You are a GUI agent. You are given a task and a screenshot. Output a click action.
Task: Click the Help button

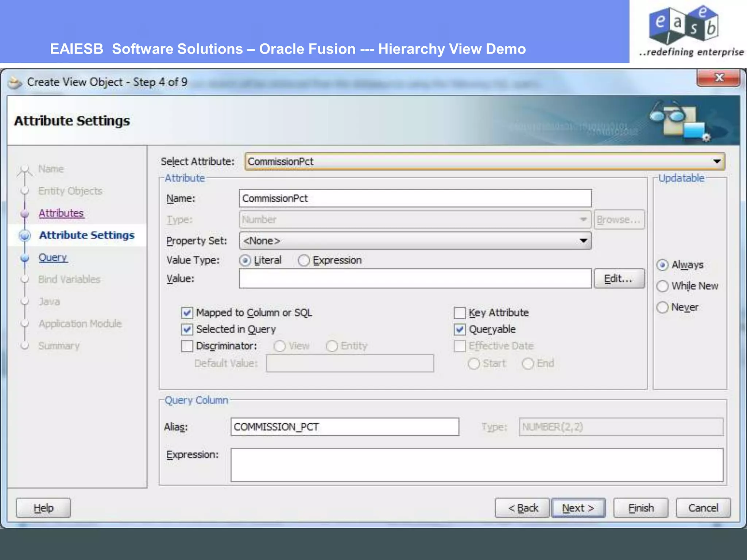(43, 508)
